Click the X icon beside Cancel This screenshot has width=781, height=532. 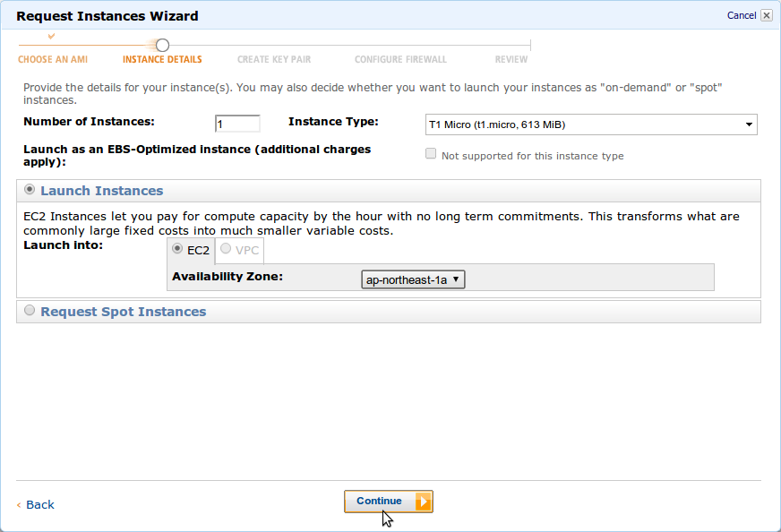click(766, 15)
